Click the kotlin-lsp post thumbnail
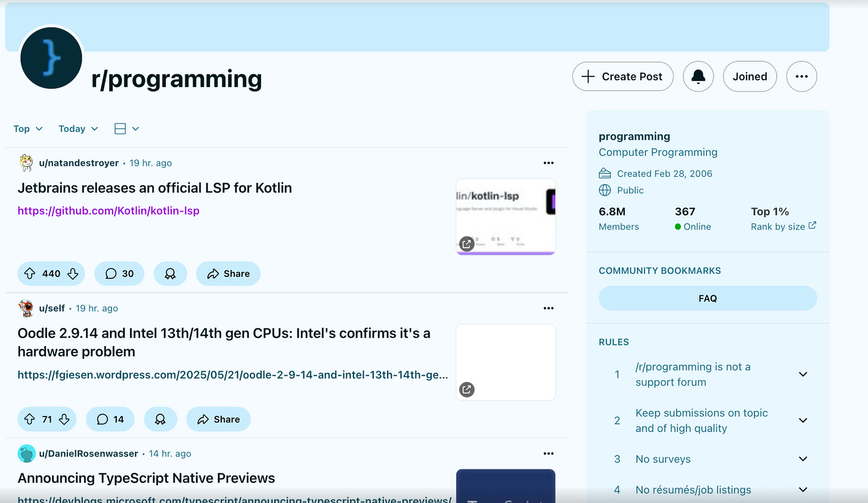Screen dimensions: 868x503 pyautogui.click(x=506, y=217)
